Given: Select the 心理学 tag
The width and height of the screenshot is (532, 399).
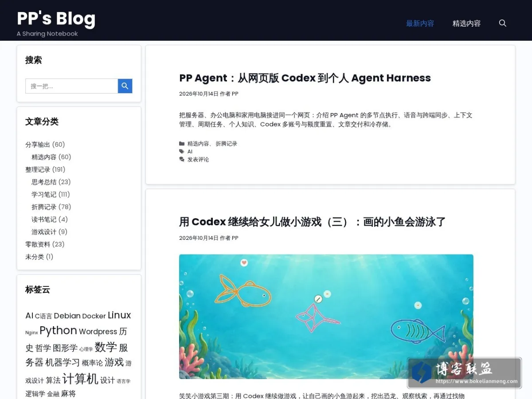Looking at the screenshot, I should 86,349.
